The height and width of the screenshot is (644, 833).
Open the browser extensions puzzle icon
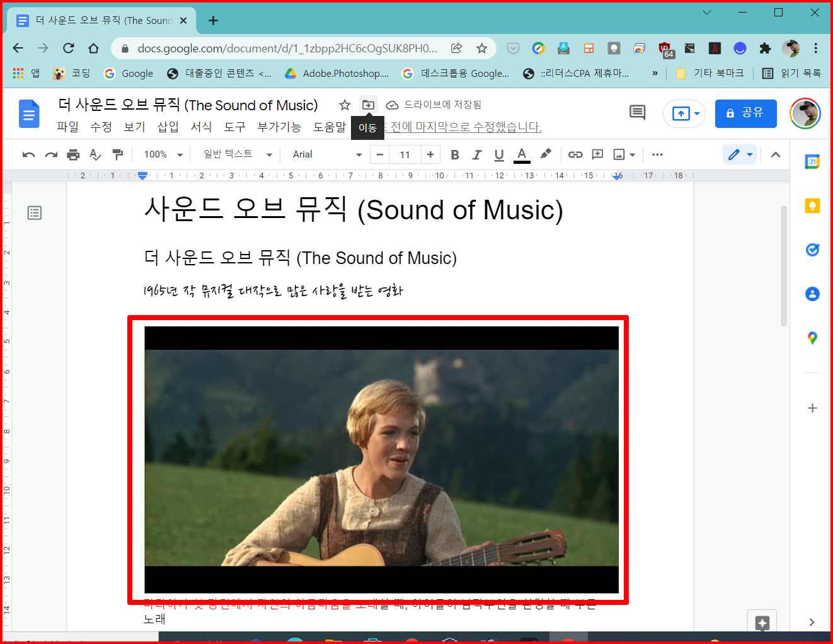765,49
